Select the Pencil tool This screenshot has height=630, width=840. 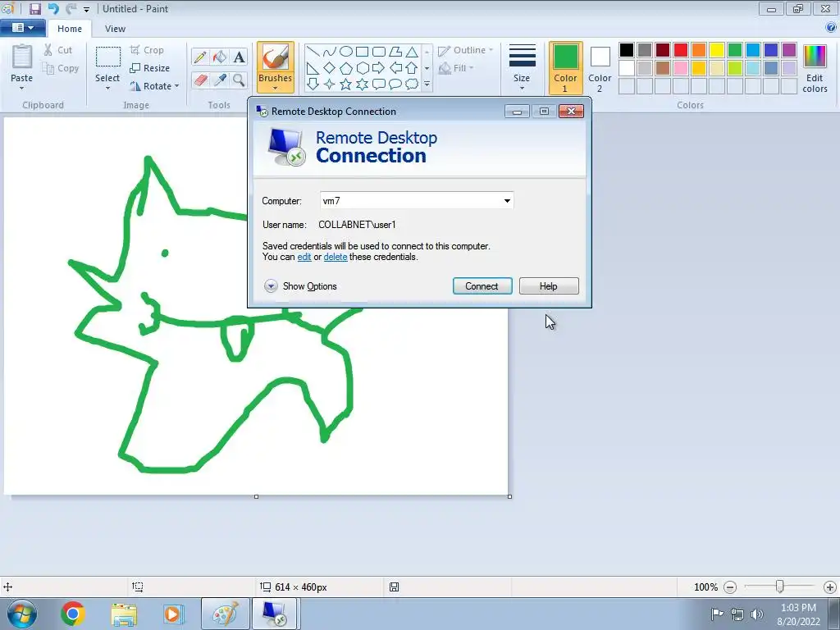point(200,57)
